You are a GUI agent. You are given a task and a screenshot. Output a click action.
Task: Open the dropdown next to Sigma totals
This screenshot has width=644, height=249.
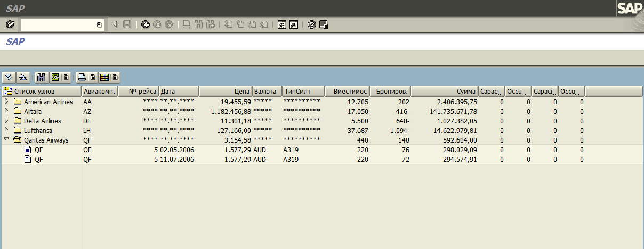point(66,78)
